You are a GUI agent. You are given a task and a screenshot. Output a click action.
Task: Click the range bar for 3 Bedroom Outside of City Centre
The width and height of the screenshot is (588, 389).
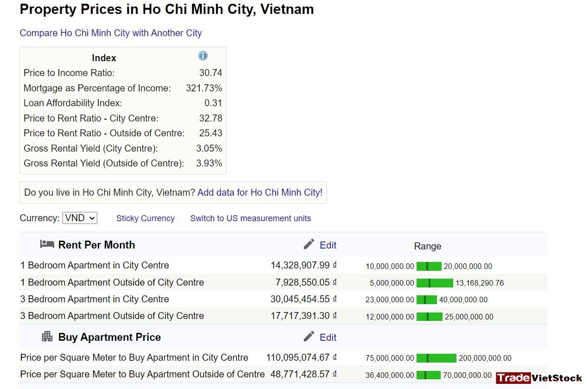tap(430, 317)
